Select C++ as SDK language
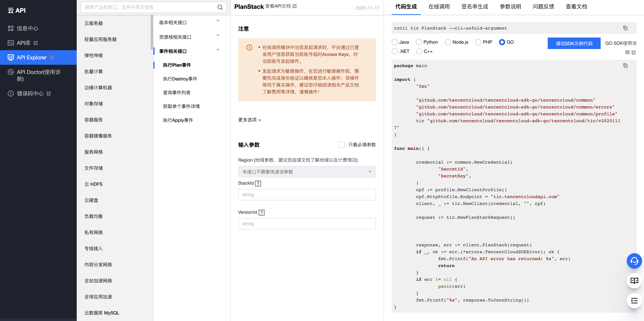 tap(419, 51)
